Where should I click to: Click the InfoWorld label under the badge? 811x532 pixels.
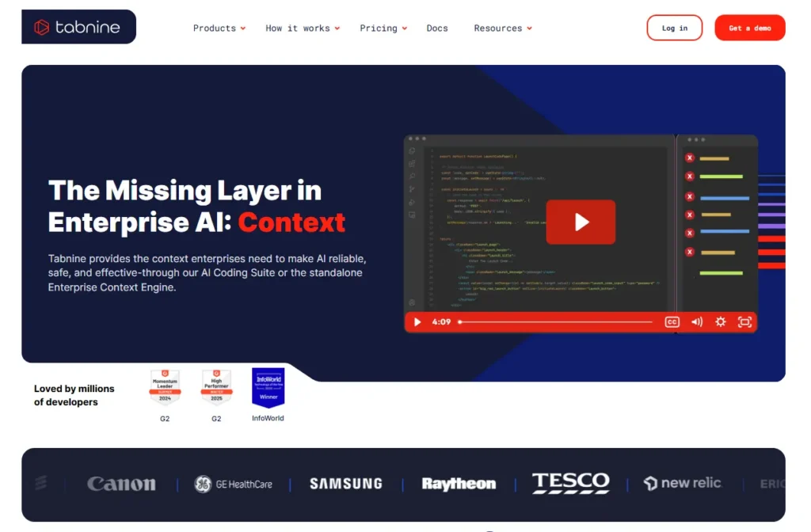tap(268, 418)
